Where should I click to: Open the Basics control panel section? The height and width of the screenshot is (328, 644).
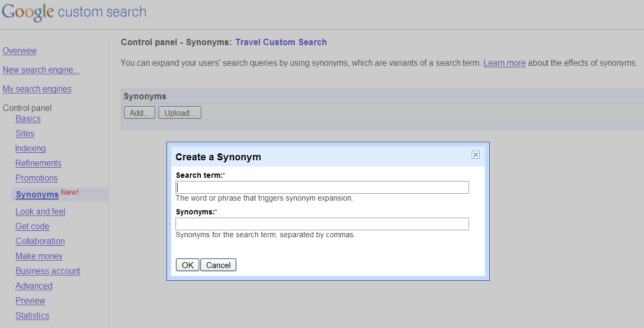coord(28,118)
